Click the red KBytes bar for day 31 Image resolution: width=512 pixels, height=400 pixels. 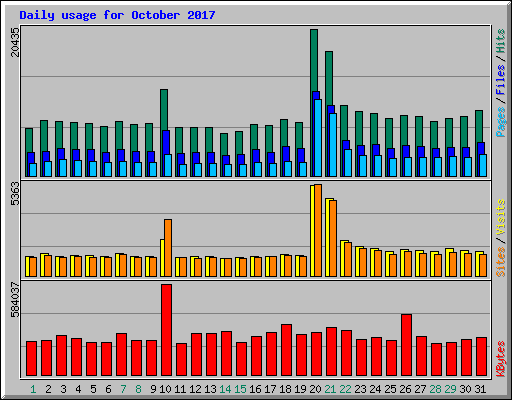482,357
